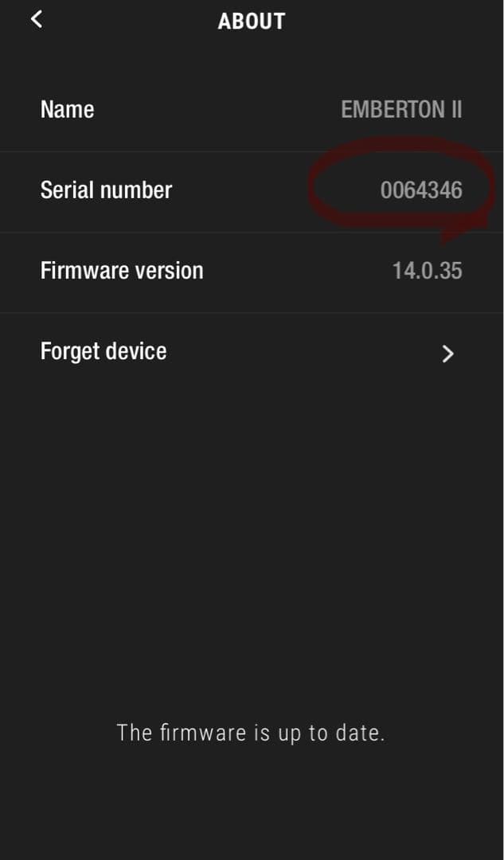
Task: Select the Name row label
Action: pos(67,109)
